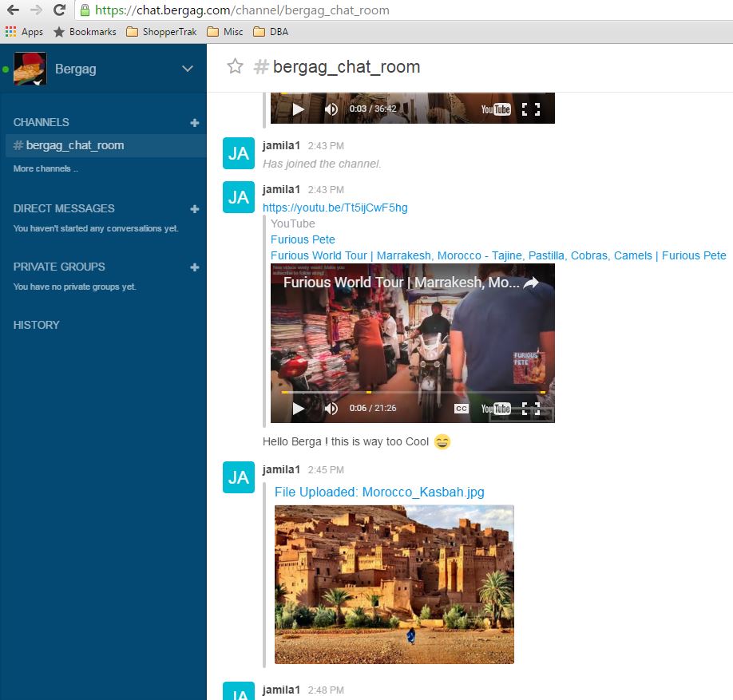Open the DBA bookmarks folder

click(x=271, y=32)
